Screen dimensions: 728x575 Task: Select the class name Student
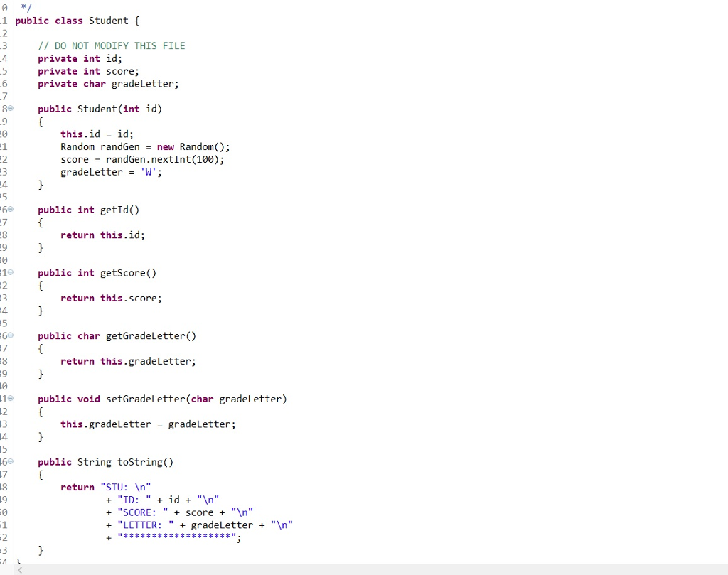(x=108, y=21)
